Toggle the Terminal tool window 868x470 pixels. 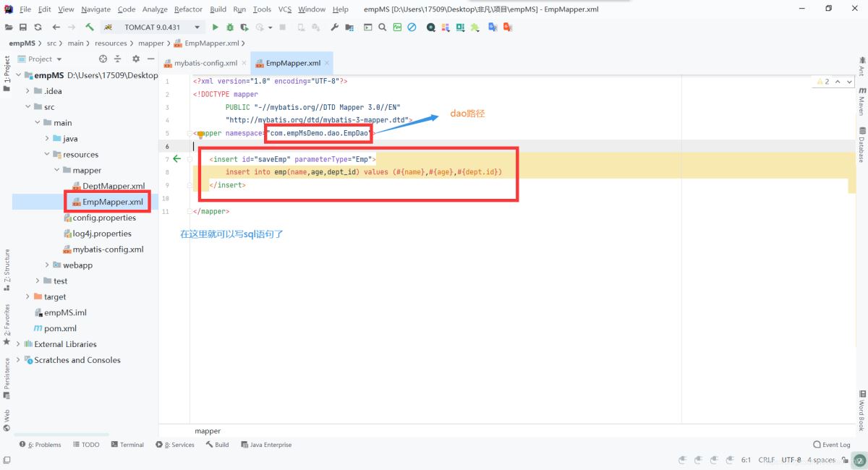(x=127, y=445)
